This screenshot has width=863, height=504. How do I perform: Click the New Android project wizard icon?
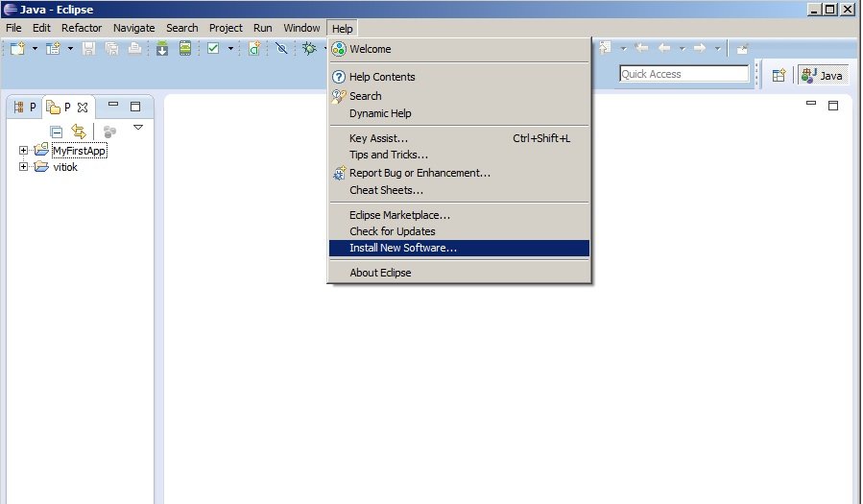pyautogui.click(x=53, y=48)
